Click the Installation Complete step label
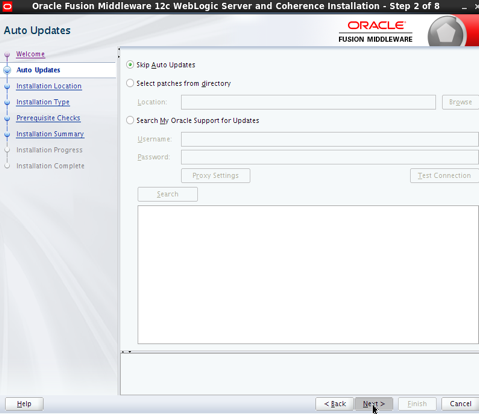The image size is (479, 414). 50,166
